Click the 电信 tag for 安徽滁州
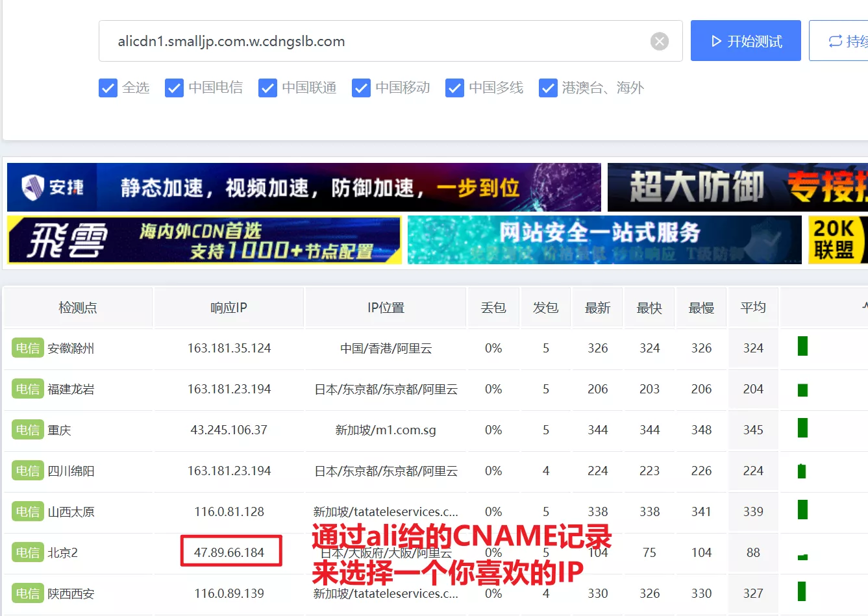This screenshot has width=868, height=616. [27, 349]
